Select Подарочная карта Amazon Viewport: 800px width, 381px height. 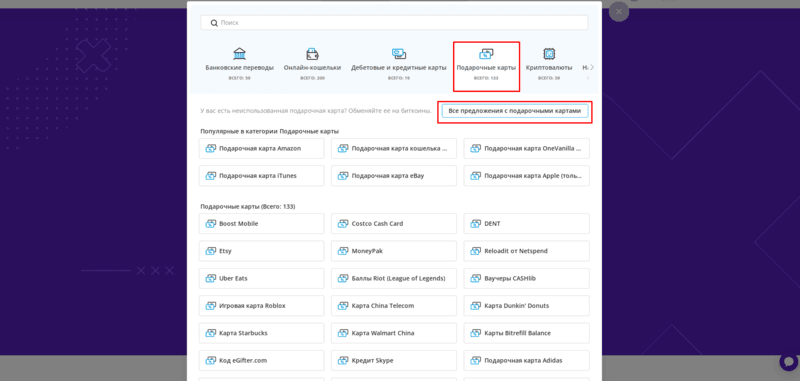click(x=261, y=148)
